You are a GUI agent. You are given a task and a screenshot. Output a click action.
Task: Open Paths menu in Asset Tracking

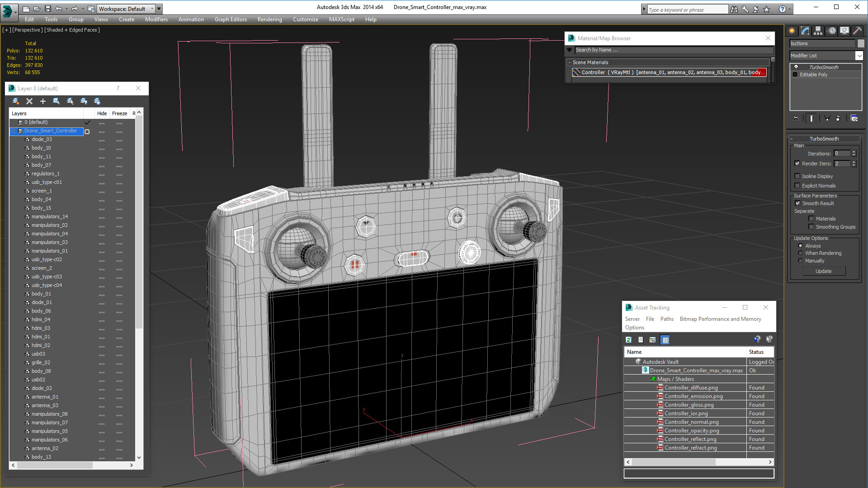point(667,319)
